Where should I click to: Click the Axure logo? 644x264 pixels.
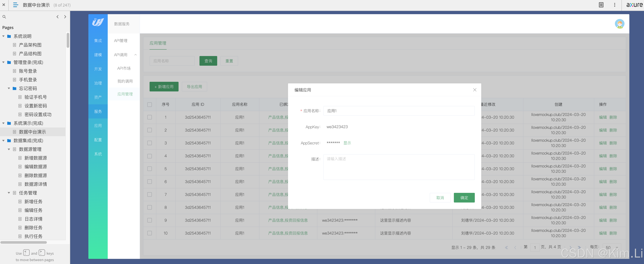pos(634,5)
